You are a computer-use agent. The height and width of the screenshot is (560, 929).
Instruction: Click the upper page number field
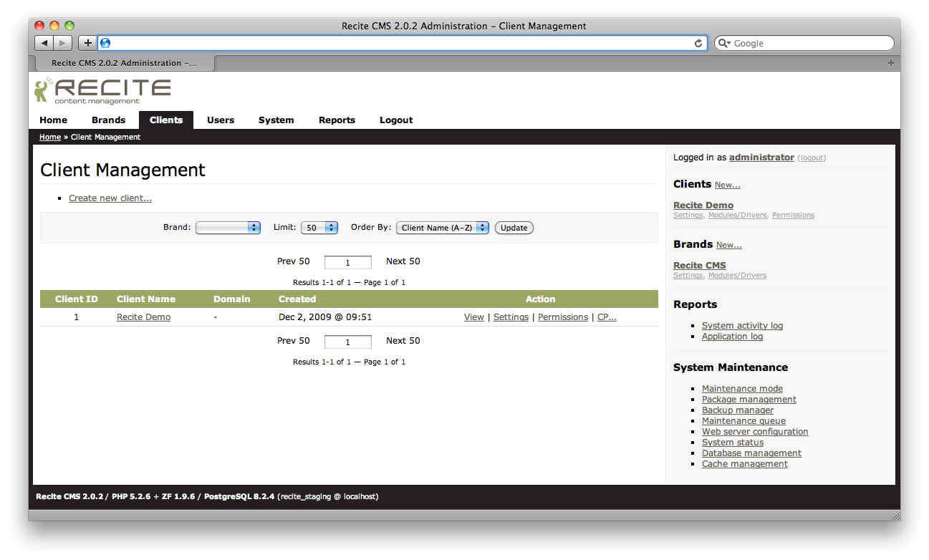point(348,262)
